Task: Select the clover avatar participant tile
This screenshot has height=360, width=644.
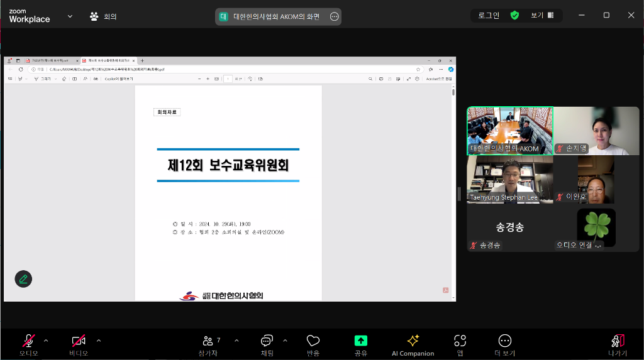Action: coord(596,228)
